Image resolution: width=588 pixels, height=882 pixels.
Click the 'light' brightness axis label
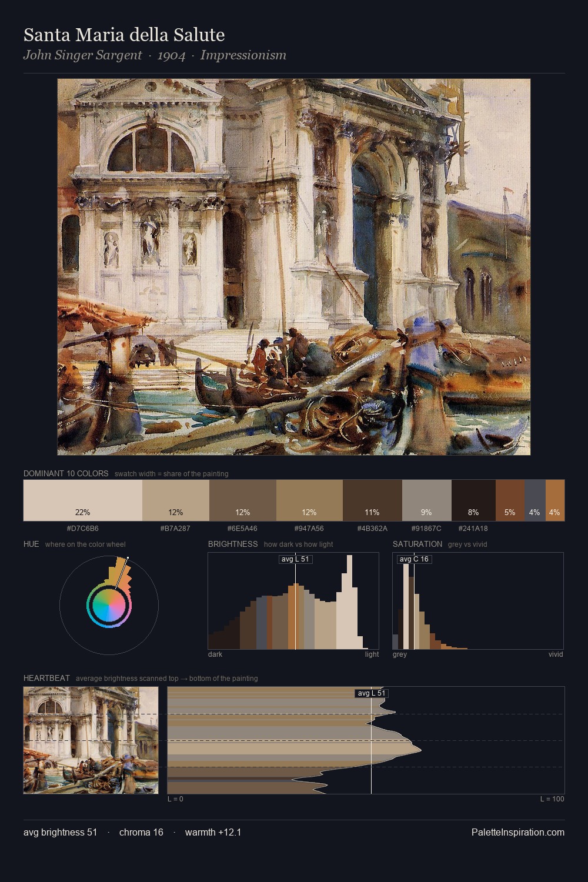pos(372,654)
